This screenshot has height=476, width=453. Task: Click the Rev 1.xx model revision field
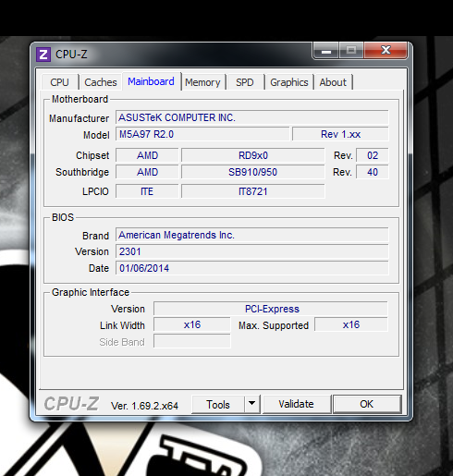[340, 134]
